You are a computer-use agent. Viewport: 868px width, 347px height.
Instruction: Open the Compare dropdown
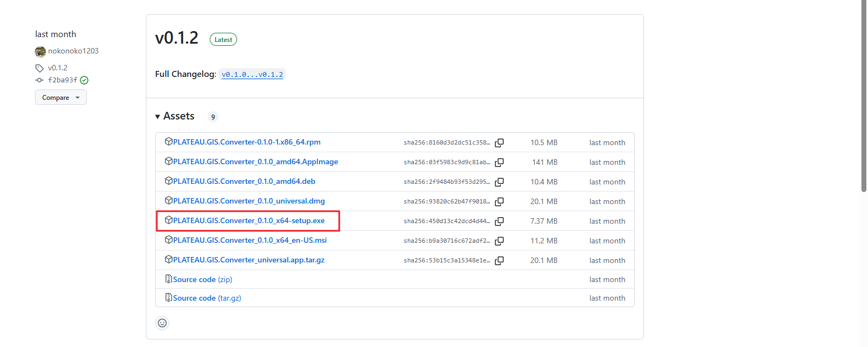61,98
